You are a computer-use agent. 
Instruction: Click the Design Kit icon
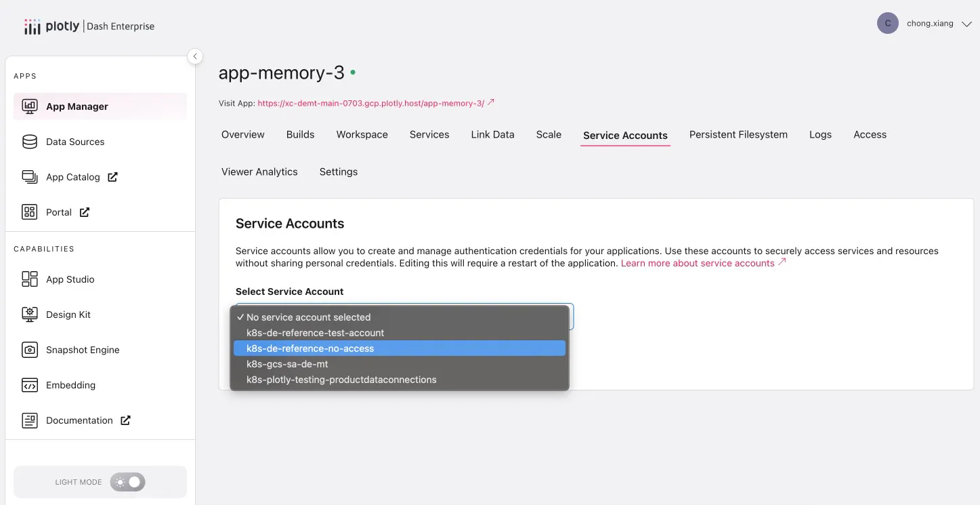pos(30,315)
